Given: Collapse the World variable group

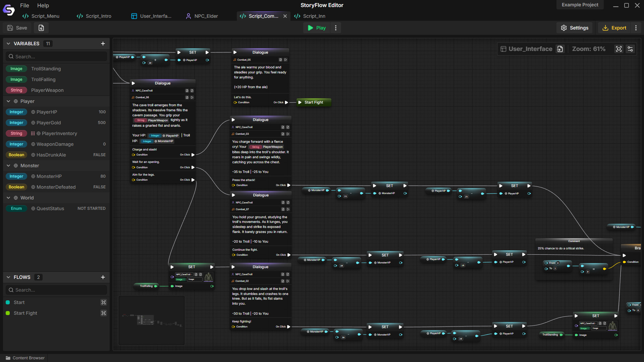Looking at the screenshot, I should coord(8,198).
